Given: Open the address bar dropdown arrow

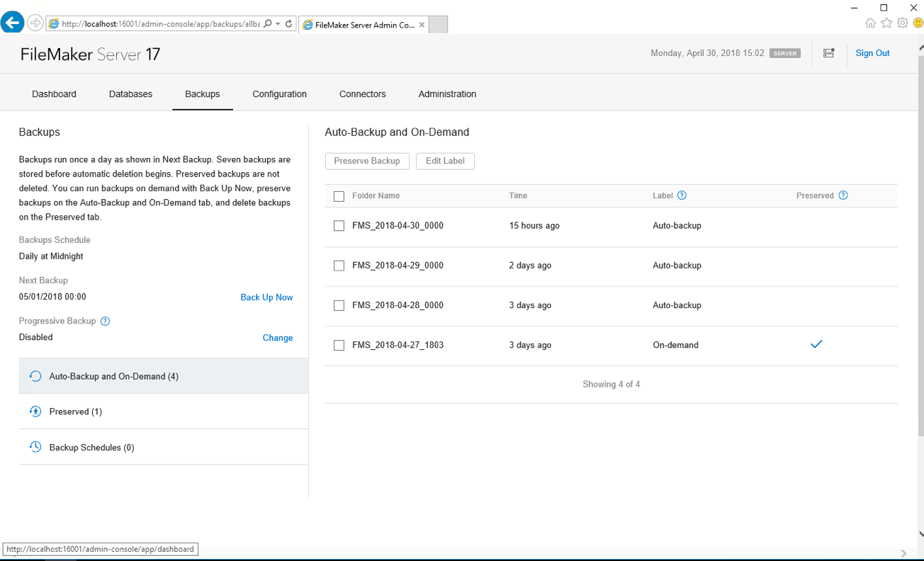Looking at the screenshot, I should pyautogui.click(x=278, y=23).
